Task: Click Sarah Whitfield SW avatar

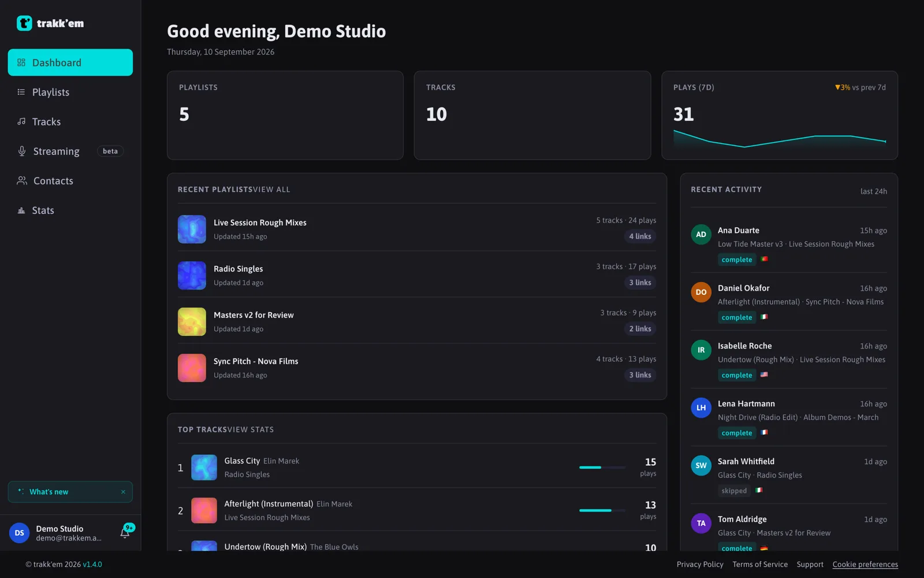Action: tap(701, 465)
